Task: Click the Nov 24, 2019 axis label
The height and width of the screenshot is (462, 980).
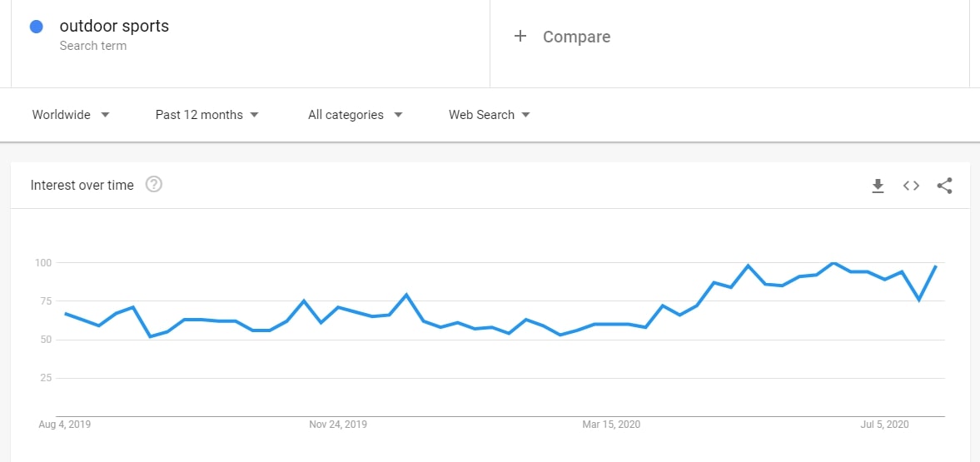Action: point(338,425)
